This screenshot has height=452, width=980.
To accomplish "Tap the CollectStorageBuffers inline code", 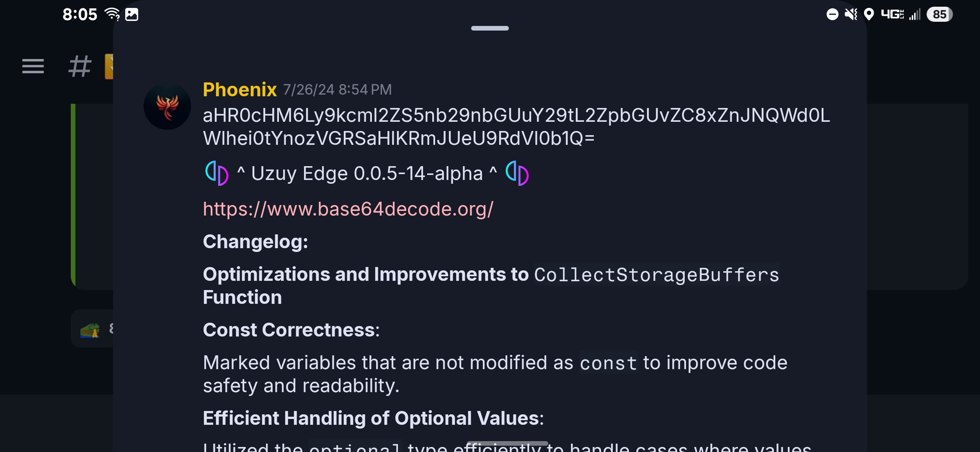I will pyautogui.click(x=656, y=275).
